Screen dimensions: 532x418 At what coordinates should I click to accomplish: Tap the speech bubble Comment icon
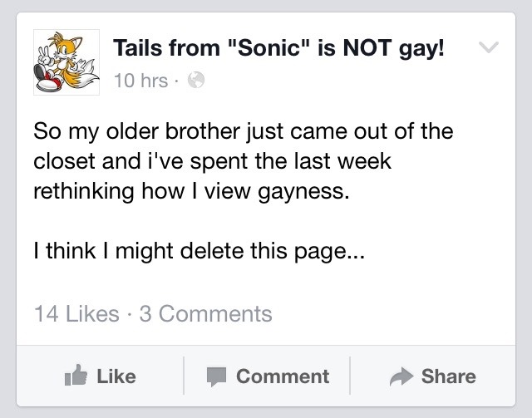(217, 377)
